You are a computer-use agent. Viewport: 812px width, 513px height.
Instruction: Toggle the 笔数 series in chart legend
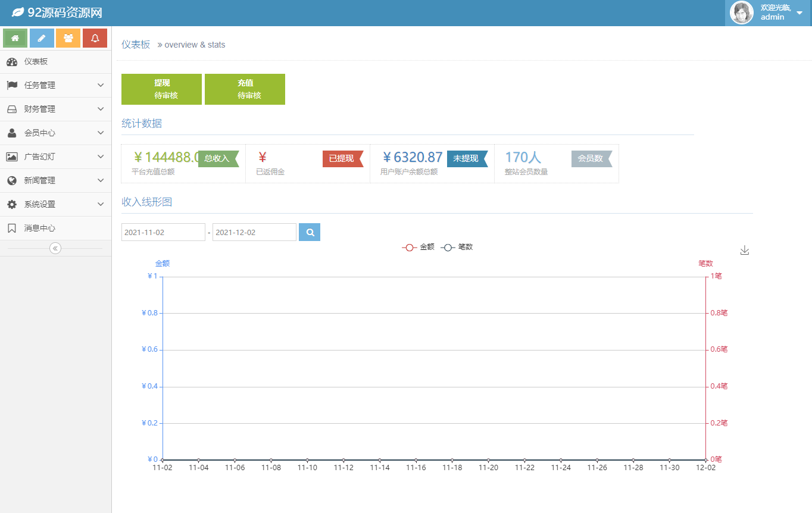click(x=457, y=247)
